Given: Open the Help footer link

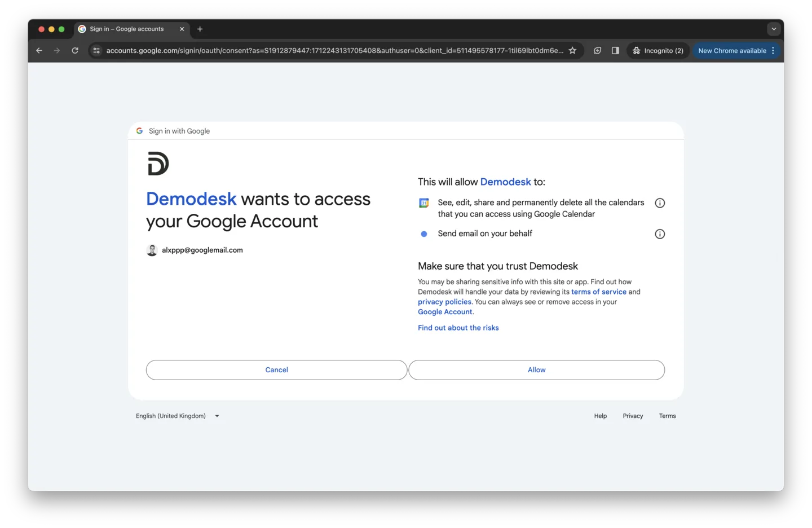Looking at the screenshot, I should coord(601,416).
